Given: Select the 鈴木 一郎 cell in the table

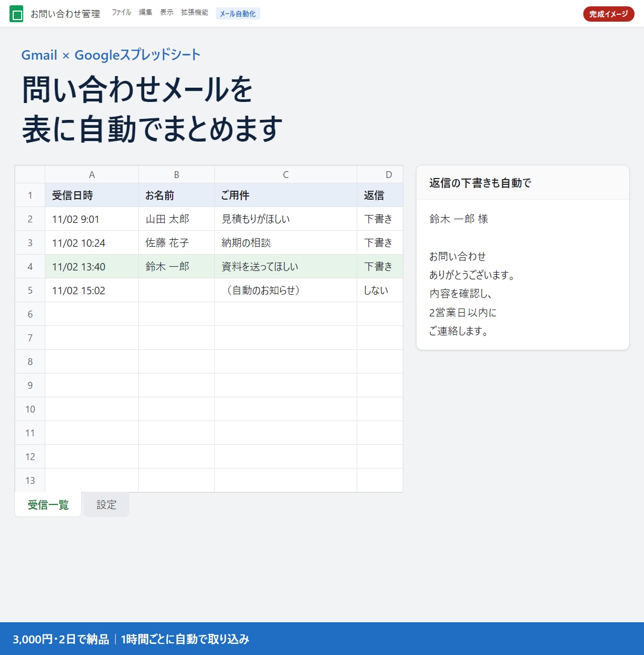Looking at the screenshot, I should [176, 267].
